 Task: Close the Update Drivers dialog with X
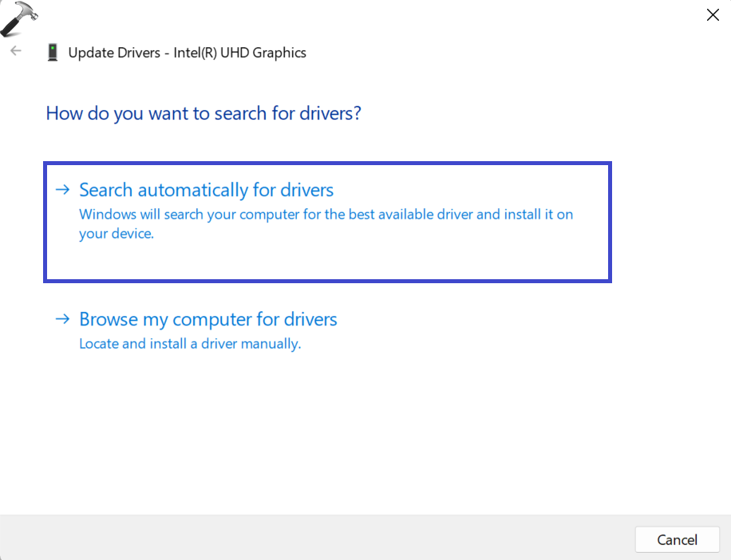pyautogui.click(x=713, y=15)
